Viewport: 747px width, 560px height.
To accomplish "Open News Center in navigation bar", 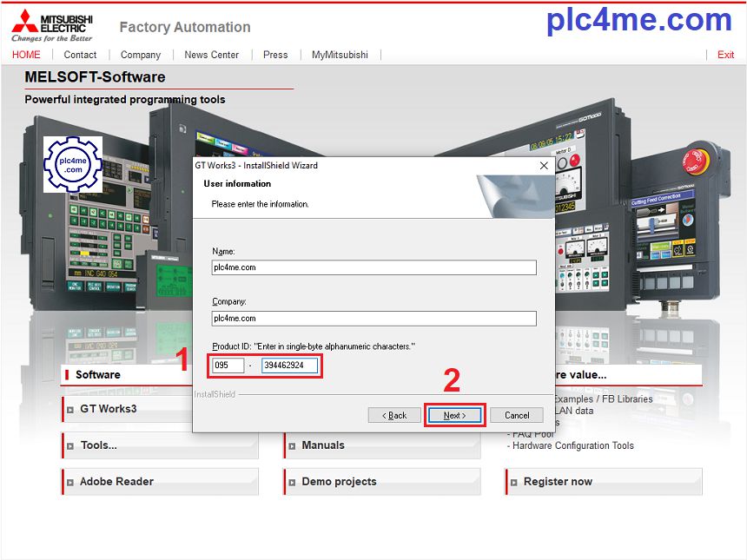I will pyautogui.click(x=211, y=55).
